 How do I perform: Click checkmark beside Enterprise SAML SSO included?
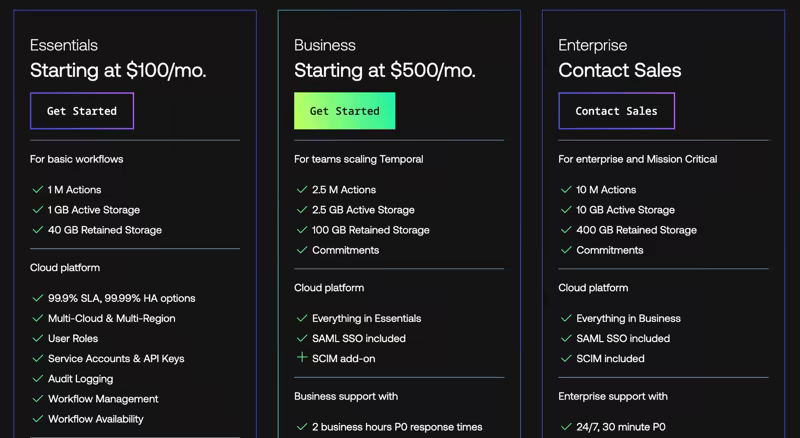[x=566, y=338]
